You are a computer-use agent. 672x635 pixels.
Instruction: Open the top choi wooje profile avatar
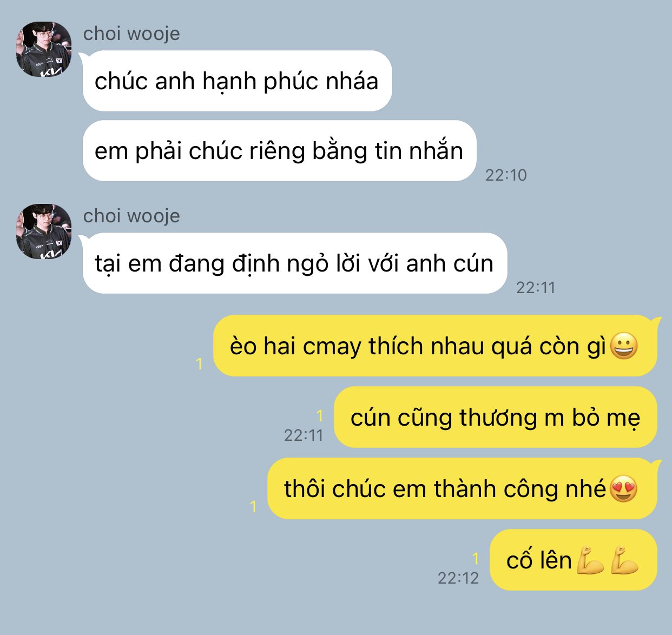[x=44, y=49]
